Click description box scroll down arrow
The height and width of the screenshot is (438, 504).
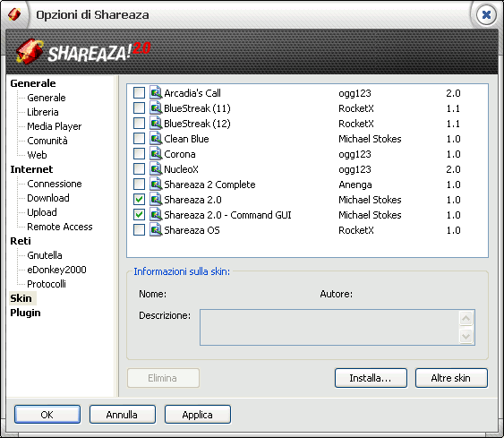[x=466, y=337]
